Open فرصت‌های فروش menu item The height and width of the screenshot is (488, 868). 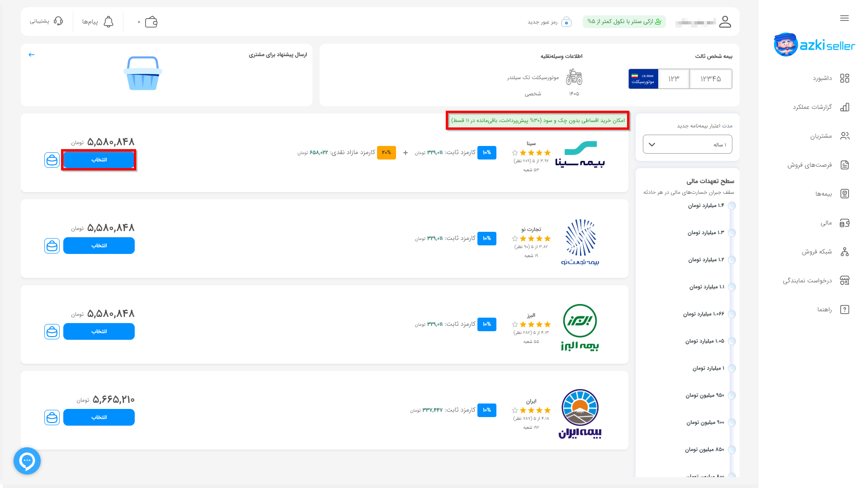[809, 165]
